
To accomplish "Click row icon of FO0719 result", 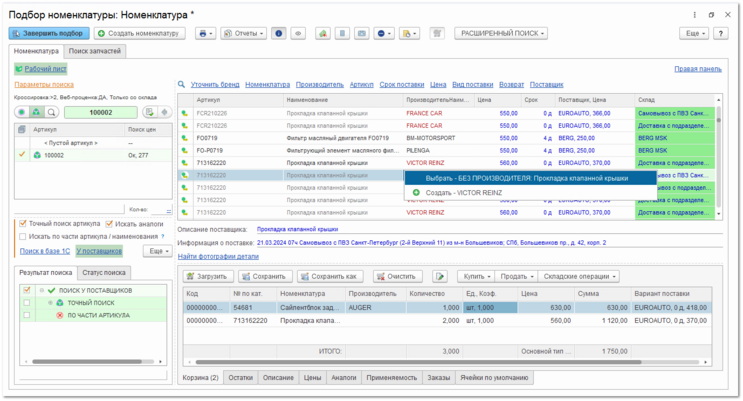I will pyautogui.click(x=184, y=138).
